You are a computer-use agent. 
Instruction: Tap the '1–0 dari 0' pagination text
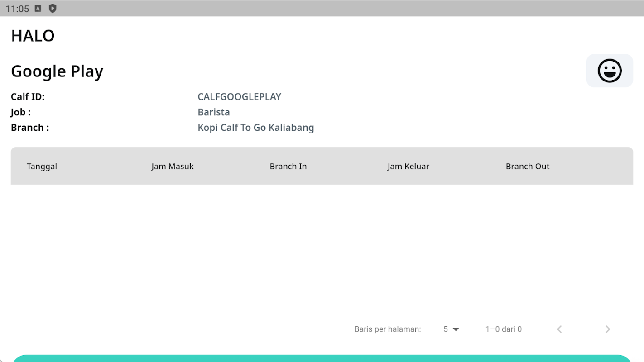(504, 329)
